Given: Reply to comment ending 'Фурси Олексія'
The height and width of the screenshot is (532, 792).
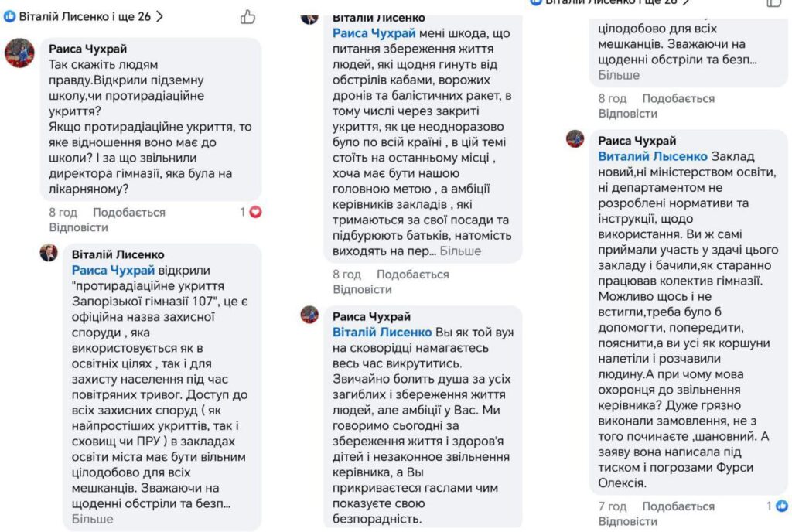Looking at the screenshot, I should [x=627, y=521].
